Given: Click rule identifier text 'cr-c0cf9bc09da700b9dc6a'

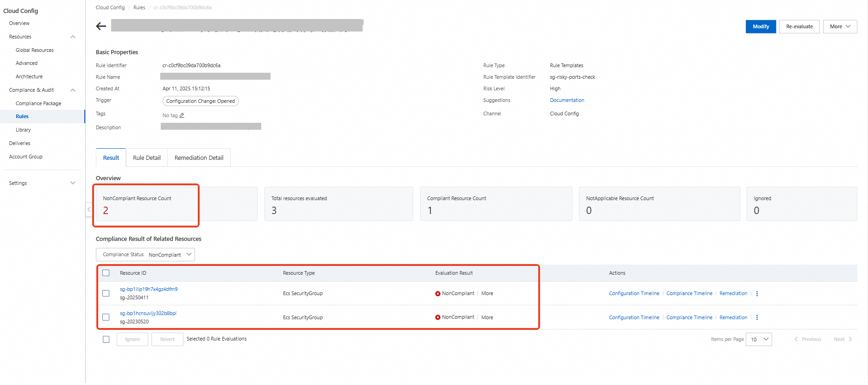Looking at the screenshot, I should coord(191,65).
